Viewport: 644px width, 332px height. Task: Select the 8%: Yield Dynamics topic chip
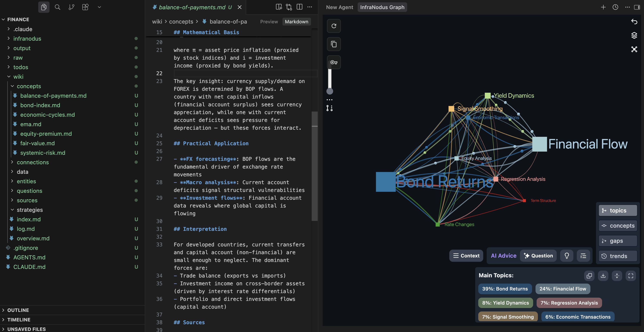tap(505, 303)
